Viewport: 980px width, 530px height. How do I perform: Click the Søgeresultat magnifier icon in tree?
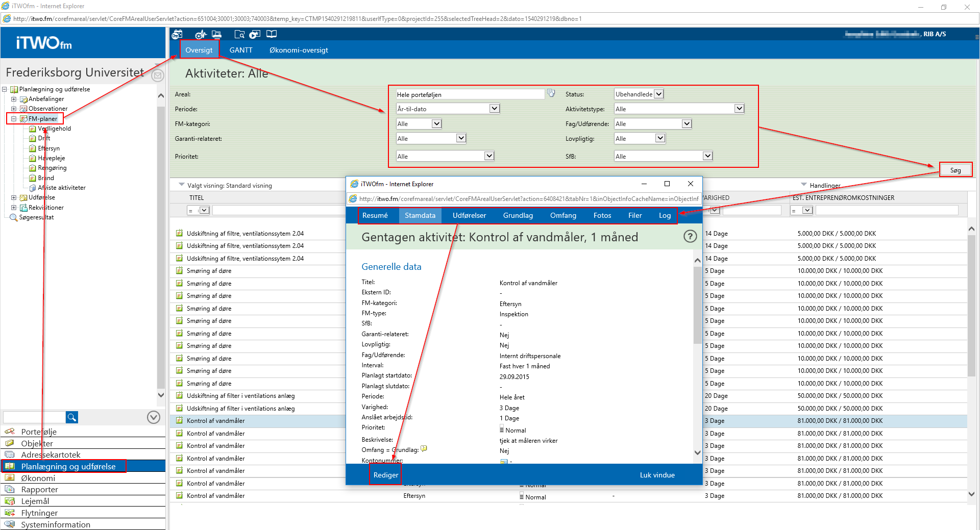pyautogui.click(x=14, y=217)
